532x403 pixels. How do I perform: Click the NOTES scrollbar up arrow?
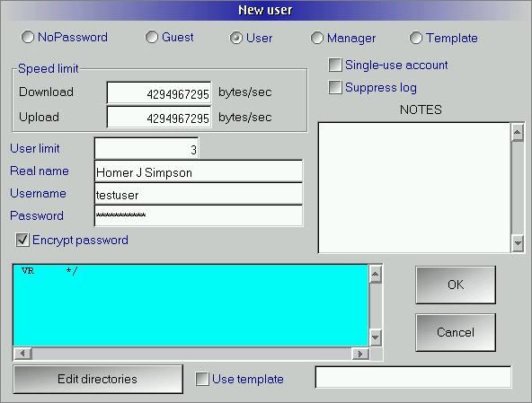coord(518,133)
